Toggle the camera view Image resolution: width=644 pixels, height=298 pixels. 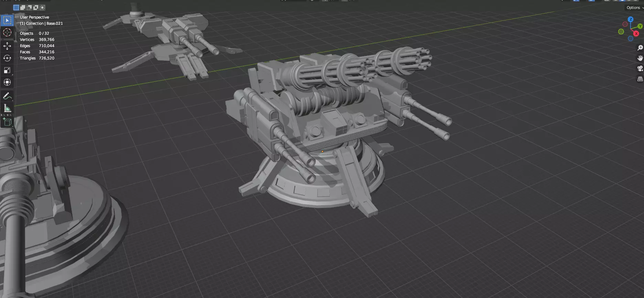640,68
